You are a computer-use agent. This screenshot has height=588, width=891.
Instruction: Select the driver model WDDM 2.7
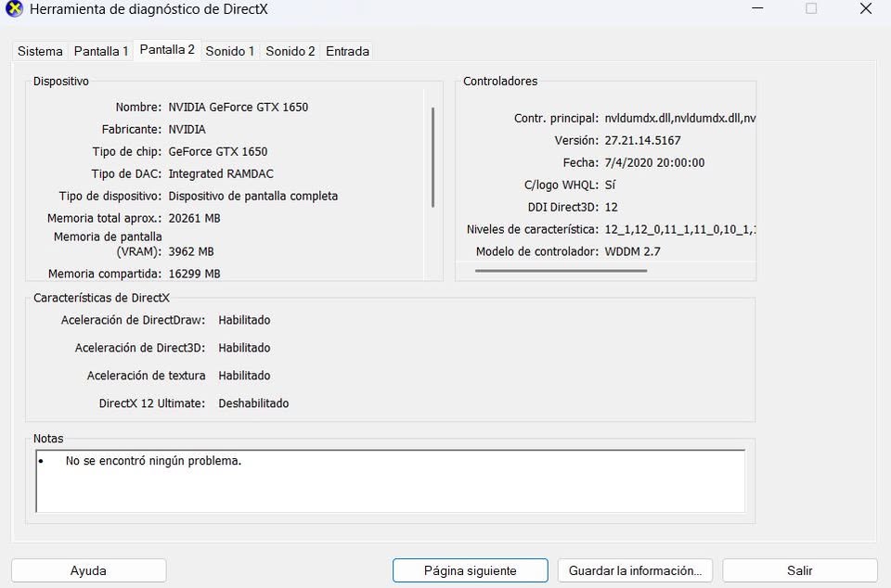632,251
